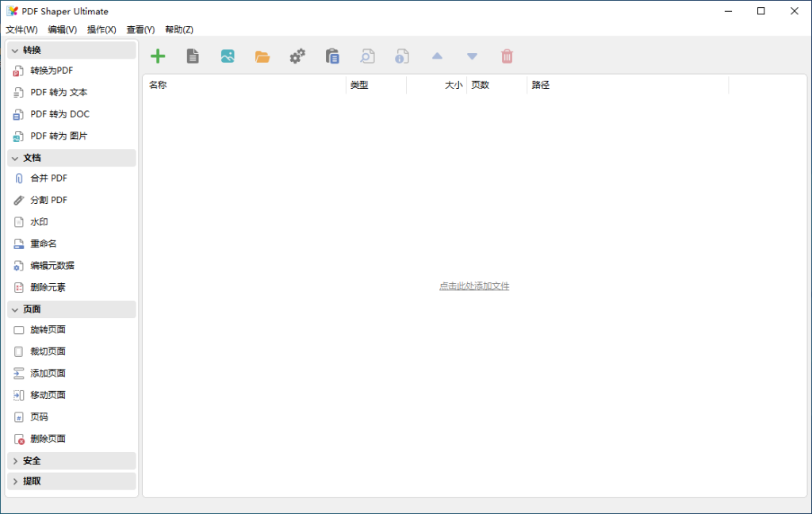The width and height of the screenshot is (812, 514).
Task: Click the document info toolbar icon
Action: click(402, 56)
